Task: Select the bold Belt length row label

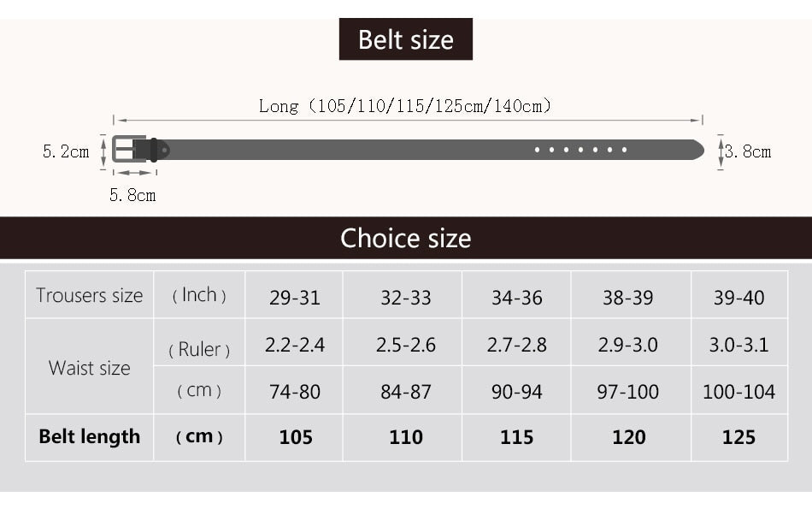Action: 90,436
